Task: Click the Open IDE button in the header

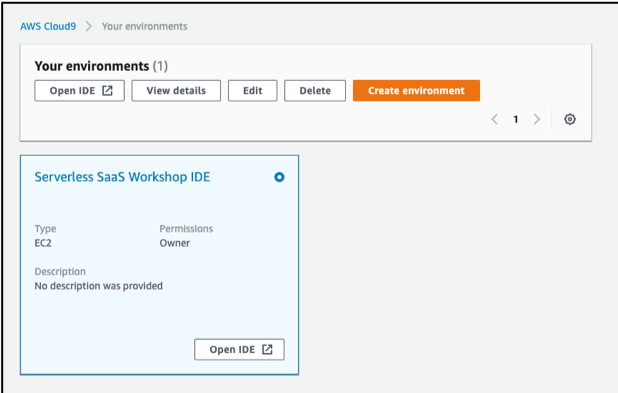Action: tap(80, 91)
